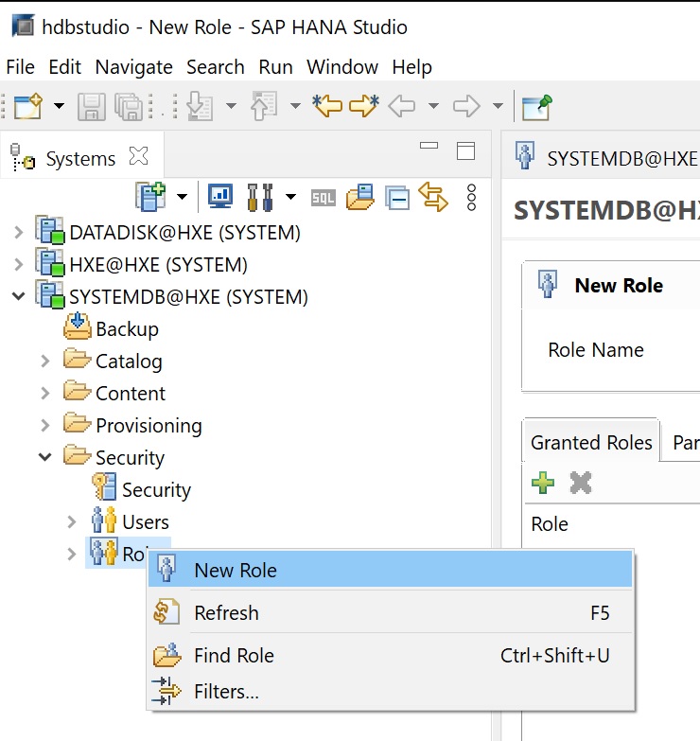Toggle Link with Editor arrows icon
Image resolution: width=700 pixels, height=741 pixels.
click(432, 197)
